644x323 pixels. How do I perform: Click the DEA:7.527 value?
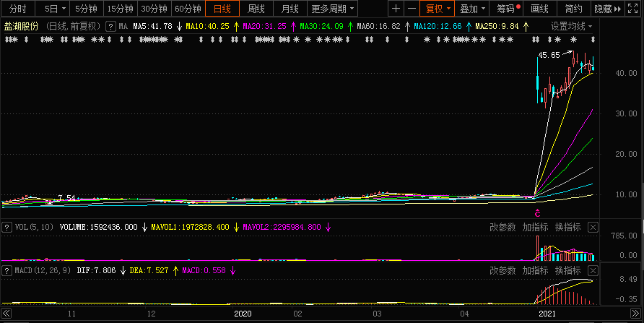[x=149, y=270]
